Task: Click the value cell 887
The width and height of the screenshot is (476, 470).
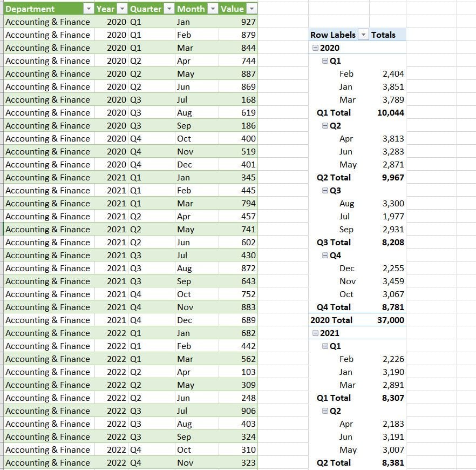Action: [238, 74]
